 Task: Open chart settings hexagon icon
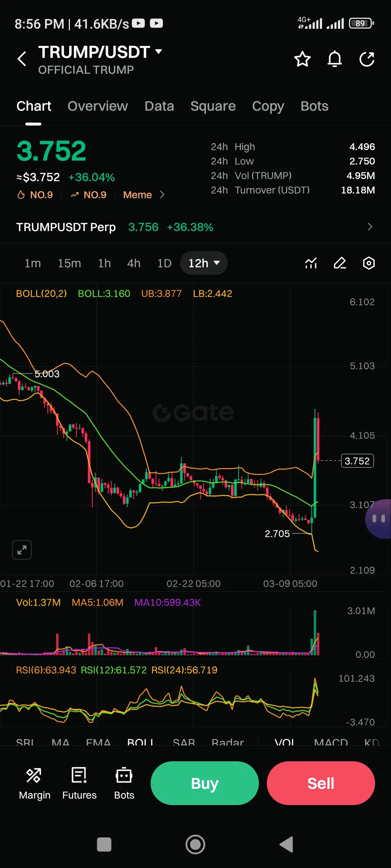[x=369, y=263]
